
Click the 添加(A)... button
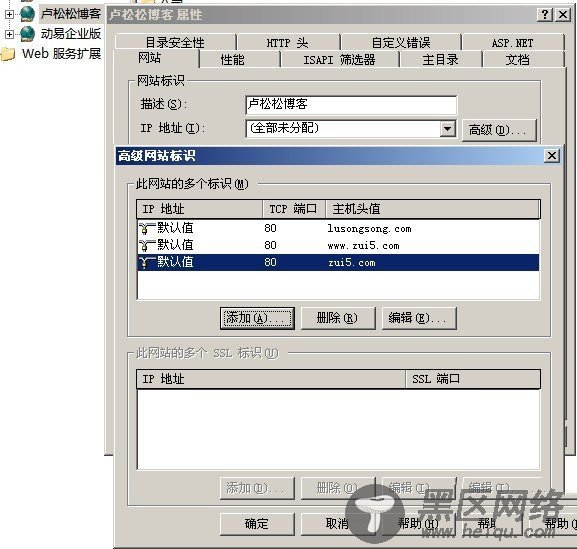pyautogui.click(x=257, y=318)
